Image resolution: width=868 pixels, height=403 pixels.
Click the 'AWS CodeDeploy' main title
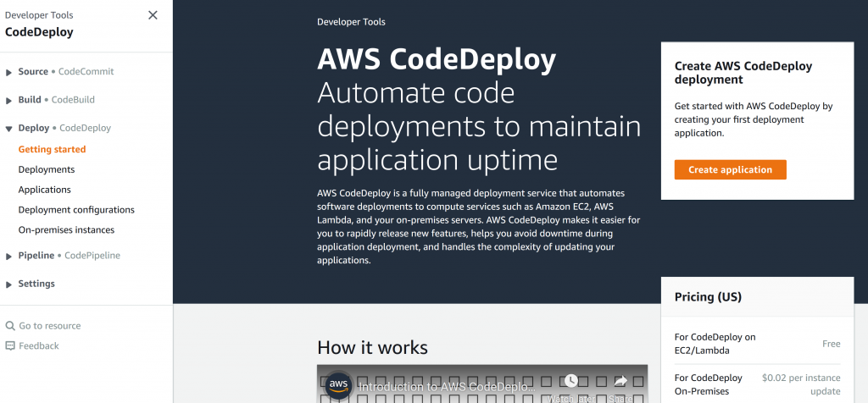[437, 60]
